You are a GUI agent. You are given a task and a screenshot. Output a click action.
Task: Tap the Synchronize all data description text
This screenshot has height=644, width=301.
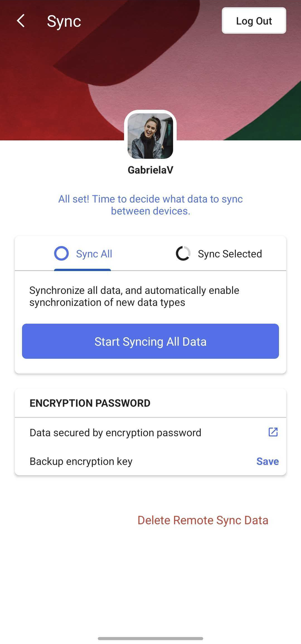134,296
